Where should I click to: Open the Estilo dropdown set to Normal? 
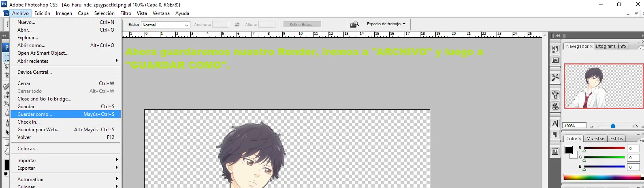coord(165,25)
